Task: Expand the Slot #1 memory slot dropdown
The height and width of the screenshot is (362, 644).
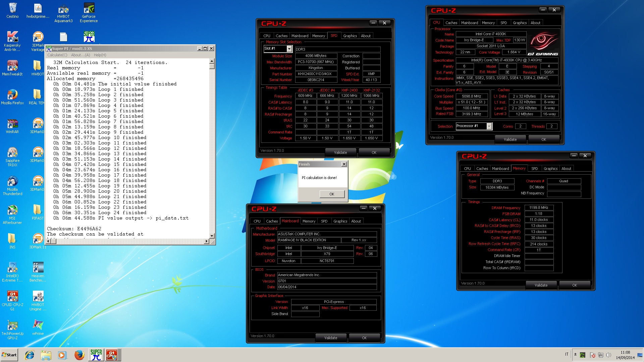Action: pyautogui.click(x=289, y=49)
